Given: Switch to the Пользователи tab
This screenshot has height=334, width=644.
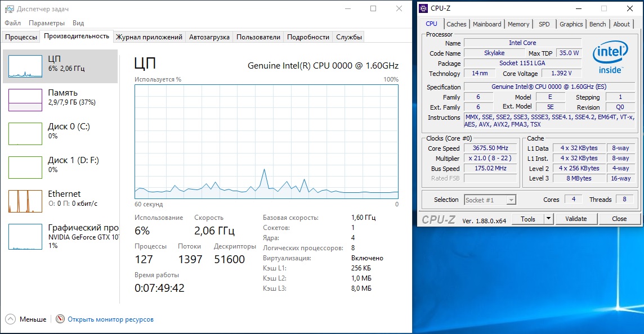Looking at the screenshot, I should (x=258, y=37).
